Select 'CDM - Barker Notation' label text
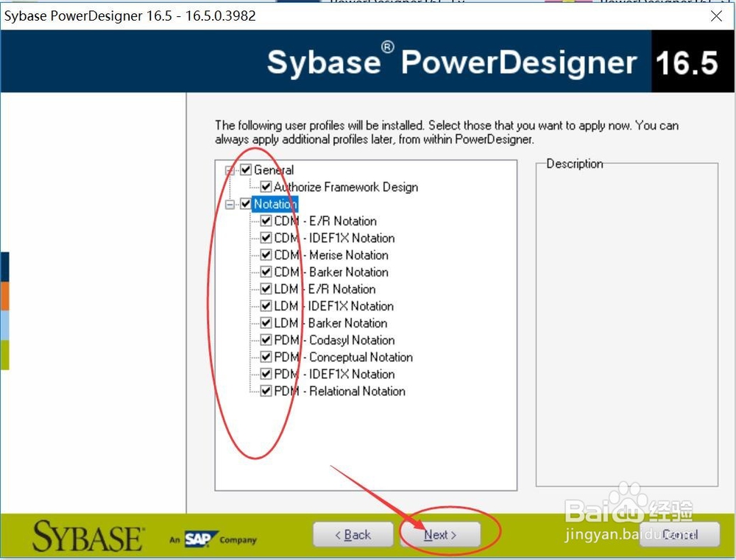This screenshot has width=736, height=560. click(331, 272)
